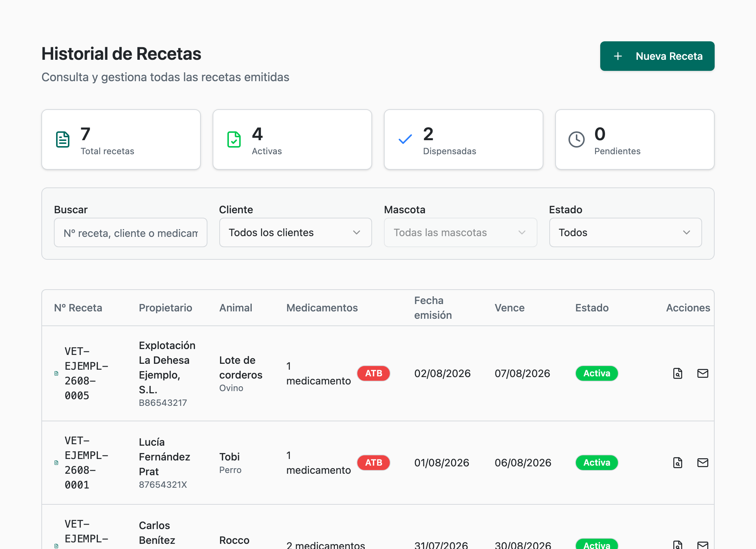
Task: Click owner Carlos Benítez
Action: pyautogui.click(x=157, y=533)
